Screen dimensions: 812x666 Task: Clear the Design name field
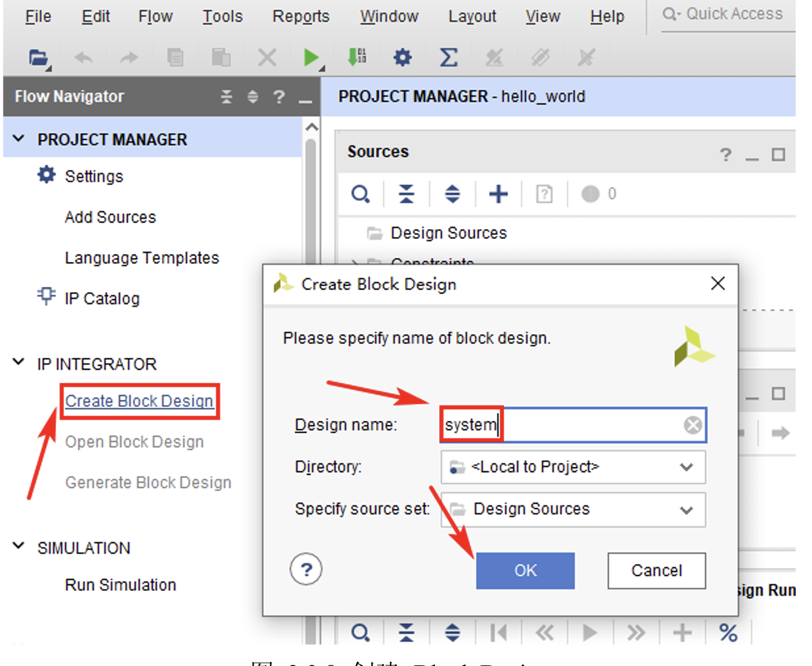(x=692, y=425)
